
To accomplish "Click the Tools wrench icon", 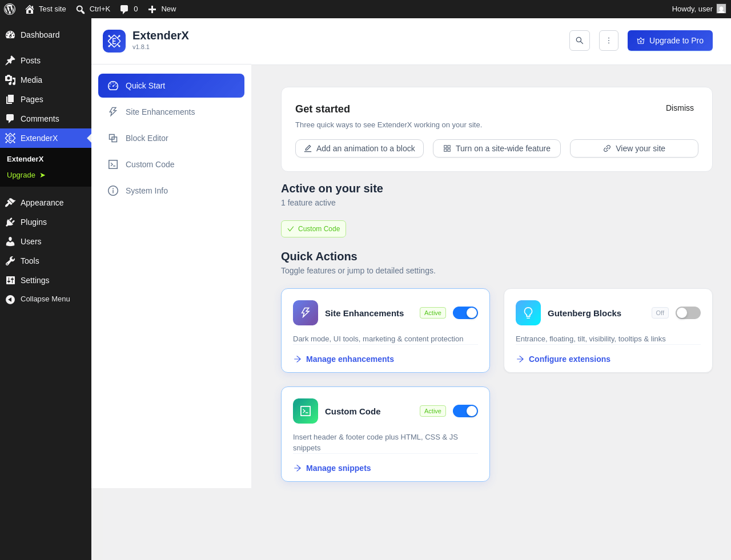I will [x=10, y=261].
